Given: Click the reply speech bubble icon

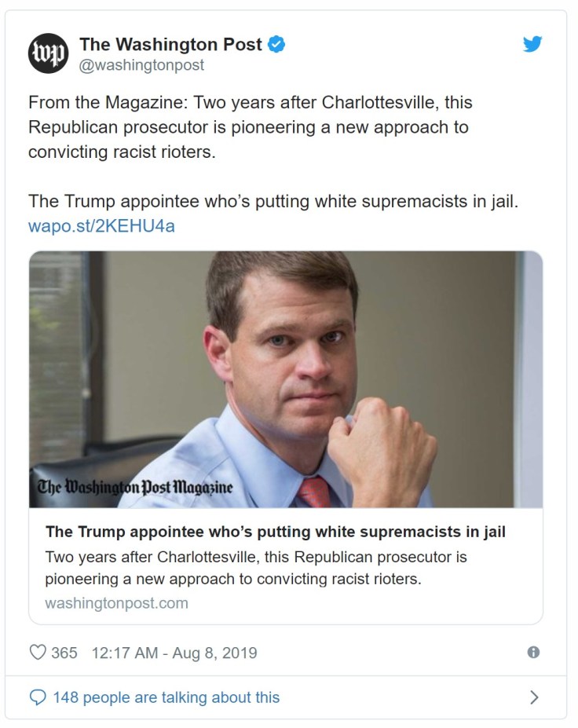Looking at the screenshot, I should [x=37, y=697].
